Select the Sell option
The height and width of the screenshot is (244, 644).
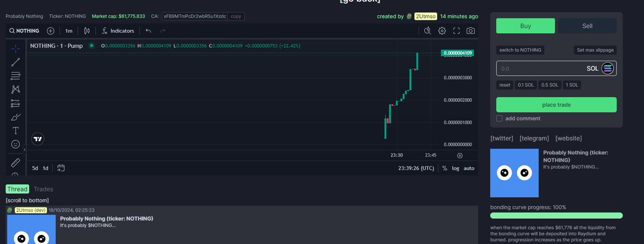coord(587,26)
